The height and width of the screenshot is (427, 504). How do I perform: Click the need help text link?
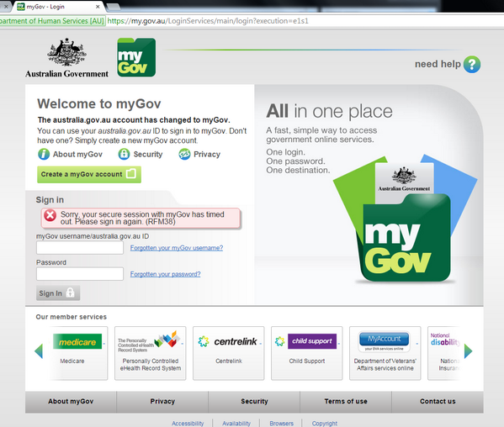point(438,64)
